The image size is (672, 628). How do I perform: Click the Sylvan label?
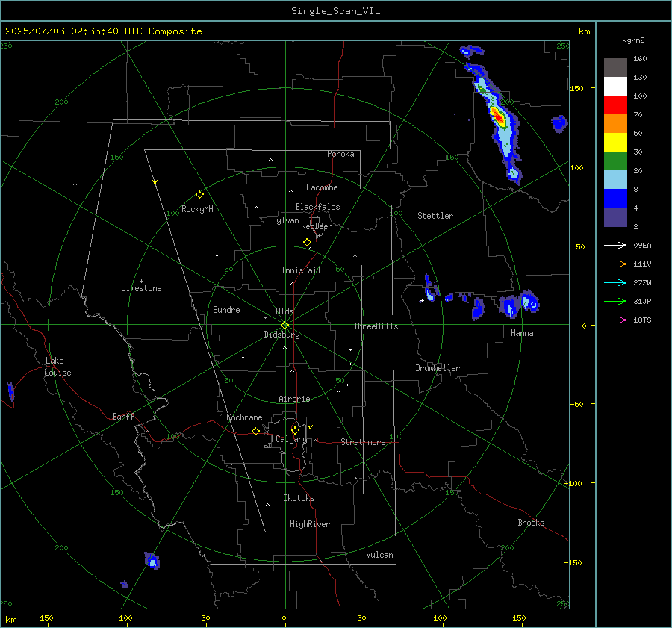tap(285, 221)
